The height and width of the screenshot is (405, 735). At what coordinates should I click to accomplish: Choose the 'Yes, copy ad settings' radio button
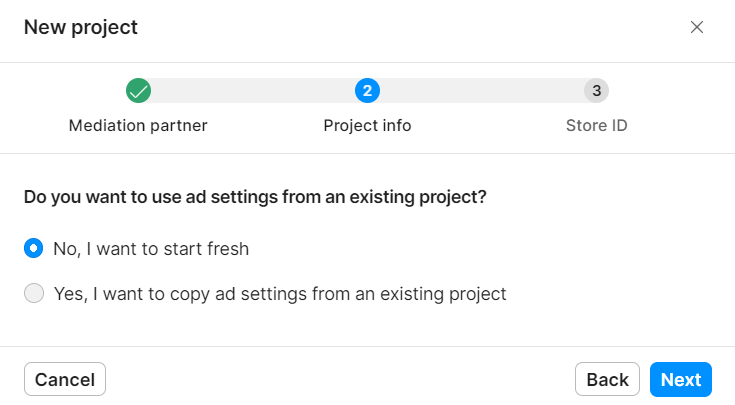click(34, 293)
